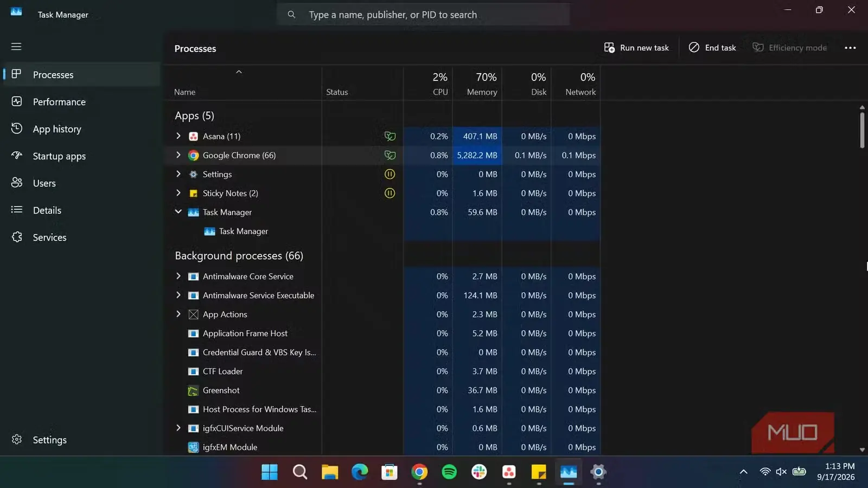The width and height of the screenshot is (868, 488).
Task: Click the Google Chrome process icon
Action: tap(193, 155)
